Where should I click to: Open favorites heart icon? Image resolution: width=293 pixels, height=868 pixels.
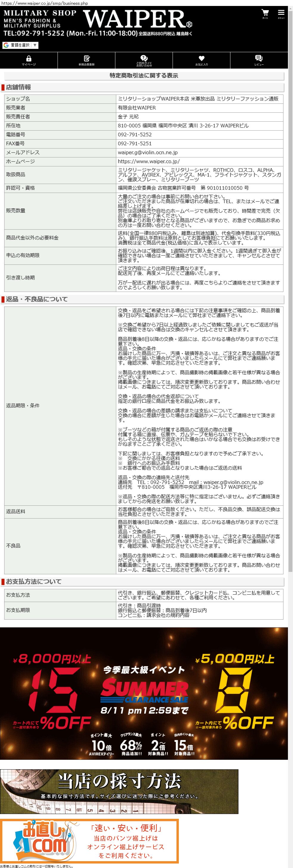point(201,60)
